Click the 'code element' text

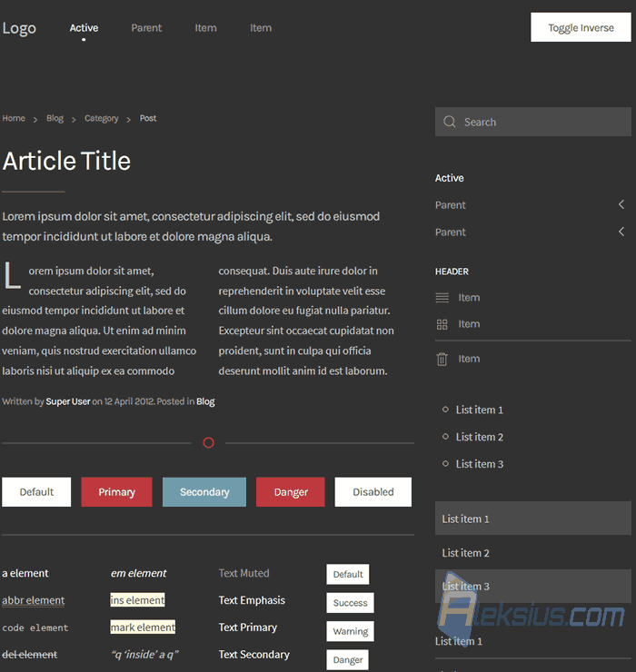[x=35, y=628]
